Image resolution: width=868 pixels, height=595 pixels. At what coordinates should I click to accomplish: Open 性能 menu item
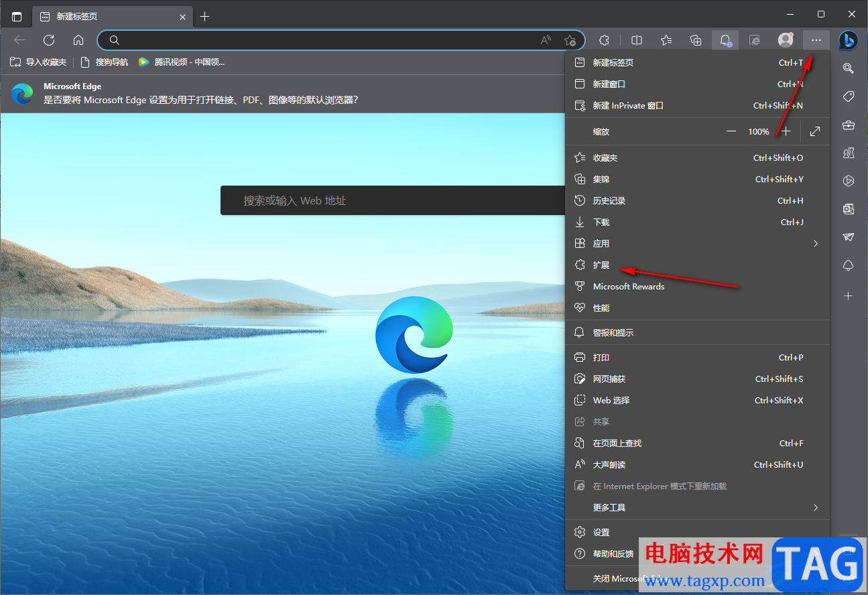tap(698, 308)
